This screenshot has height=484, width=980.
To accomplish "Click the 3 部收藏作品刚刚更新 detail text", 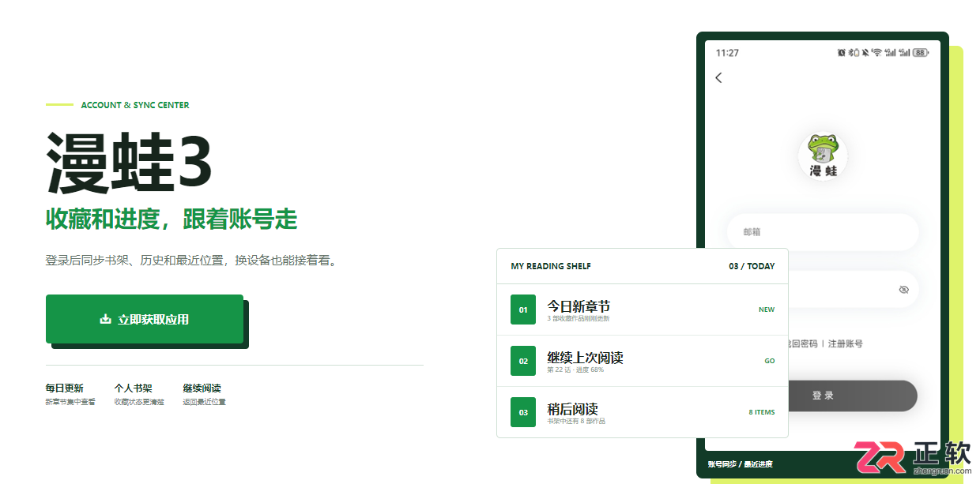I will [x=579, y=319].
